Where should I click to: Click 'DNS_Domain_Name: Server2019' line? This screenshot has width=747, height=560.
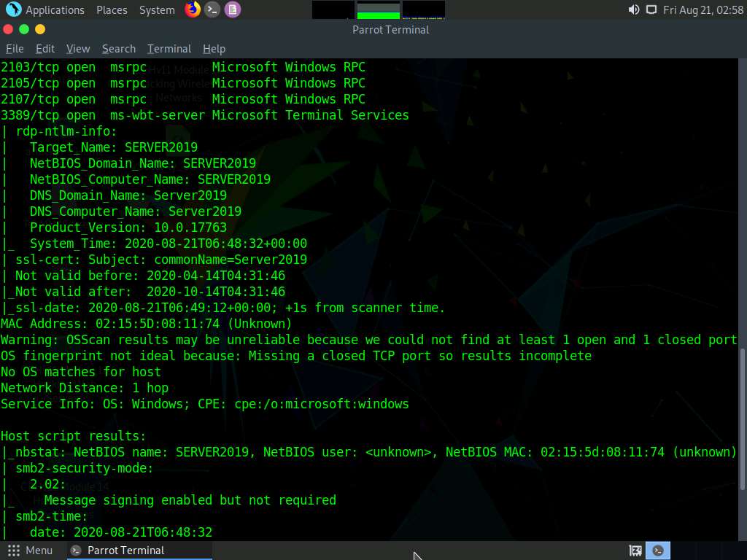click(x=128, y=195)
